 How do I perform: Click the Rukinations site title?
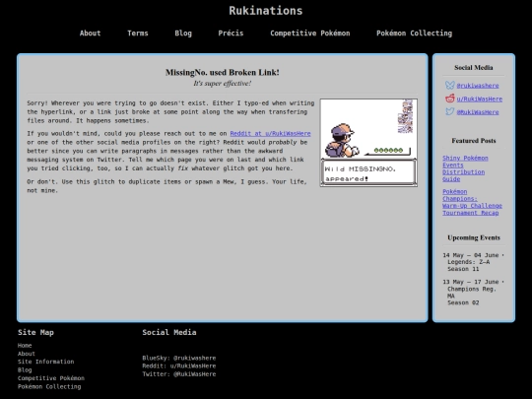(266, 11)
